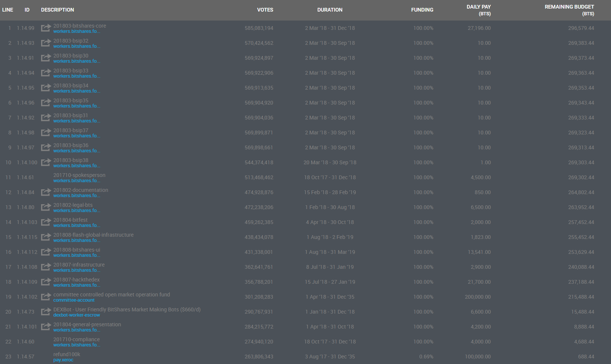The image size is (611, 364).
Task: Open pay.xeroc account link
Action: click(x=63, y=360)
